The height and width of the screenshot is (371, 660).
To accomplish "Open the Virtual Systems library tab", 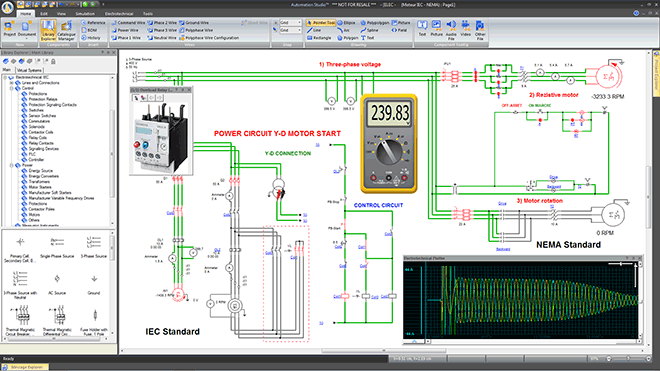I will [29, 70].
